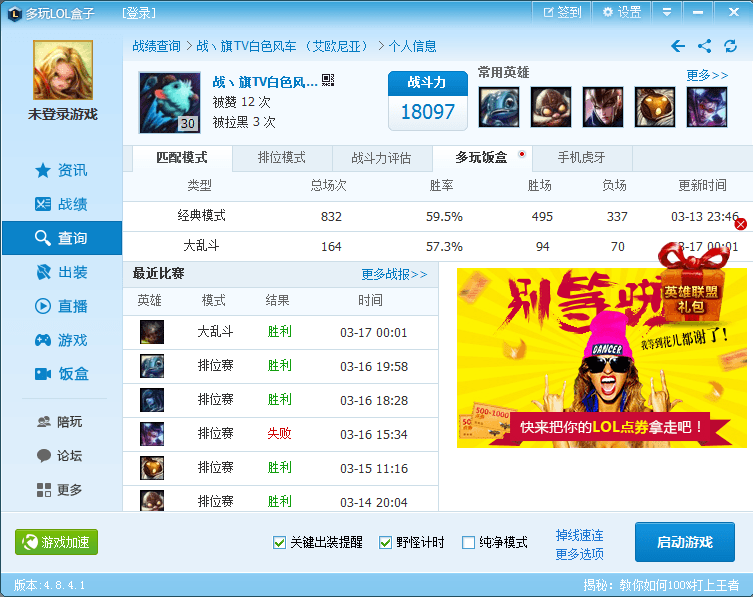Open the 资讯 news section
Viewport: 753px width, 597px height.
61,171
